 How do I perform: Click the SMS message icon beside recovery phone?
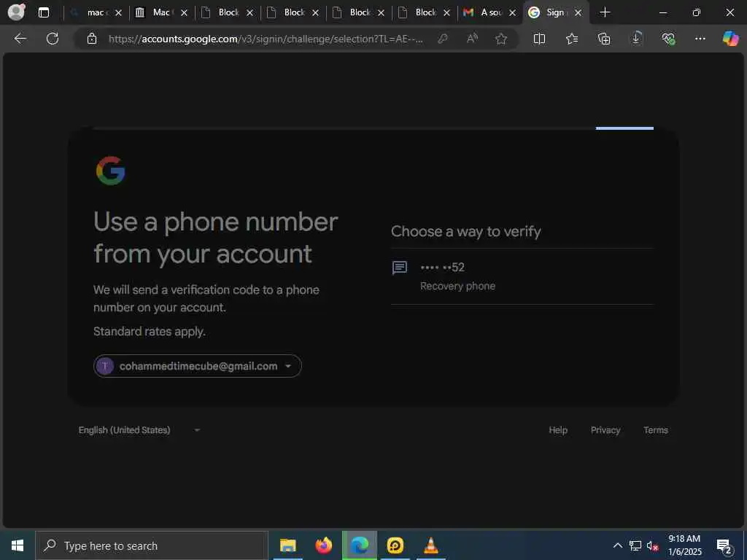[399, 268]
